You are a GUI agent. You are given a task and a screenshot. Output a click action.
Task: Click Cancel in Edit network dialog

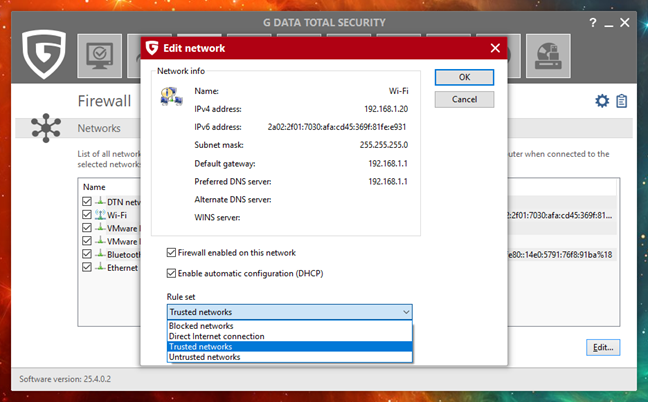(464, 99)
